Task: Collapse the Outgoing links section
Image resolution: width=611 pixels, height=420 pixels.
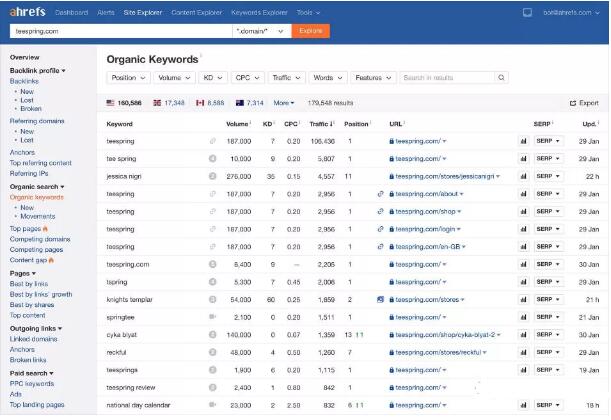Action: coord(36,328)
